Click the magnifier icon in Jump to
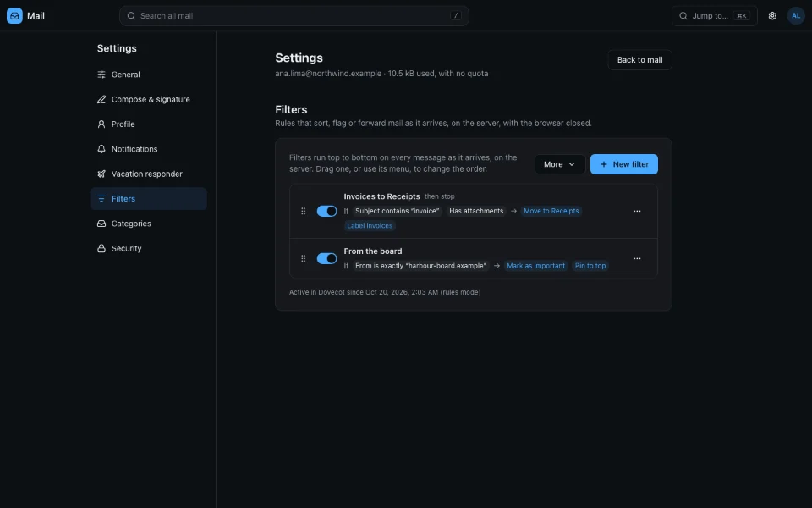Screen dimensions: 812x508 tap(683, 15)
